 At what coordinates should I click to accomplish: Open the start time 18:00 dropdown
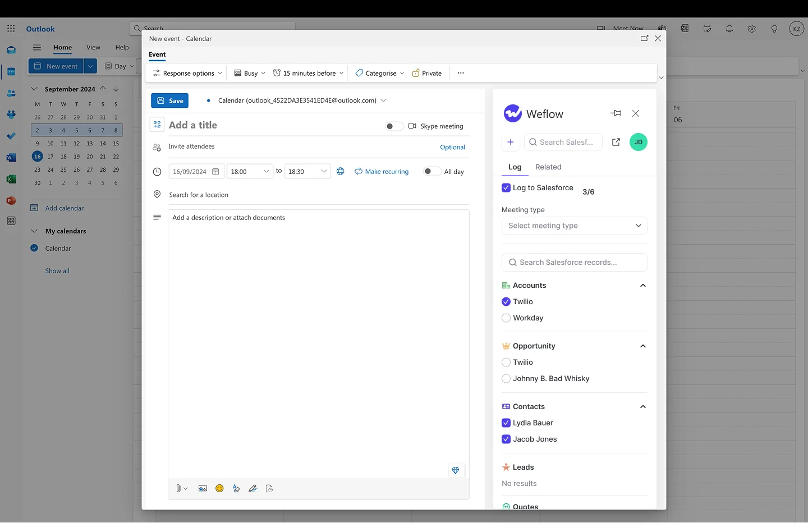click(x=250, y=171)
